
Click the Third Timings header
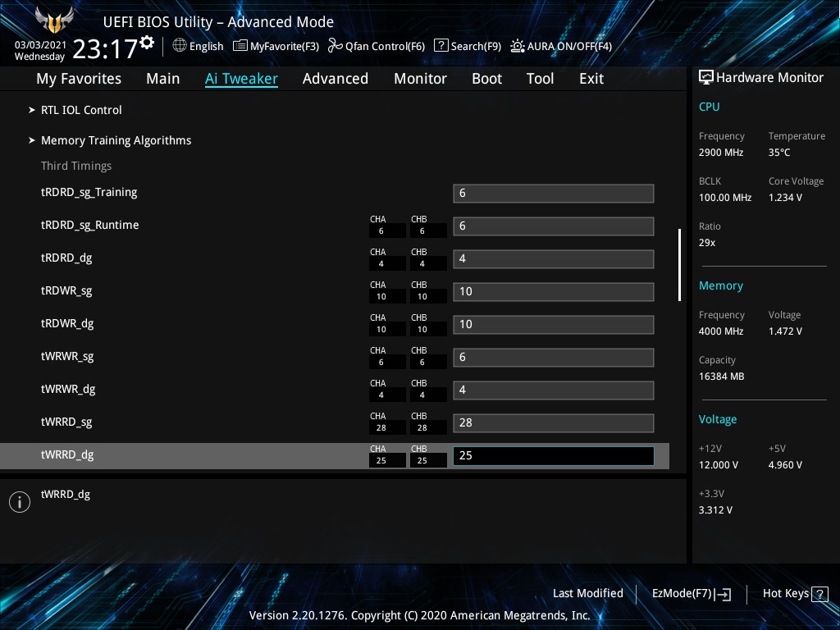coord(76,166)
